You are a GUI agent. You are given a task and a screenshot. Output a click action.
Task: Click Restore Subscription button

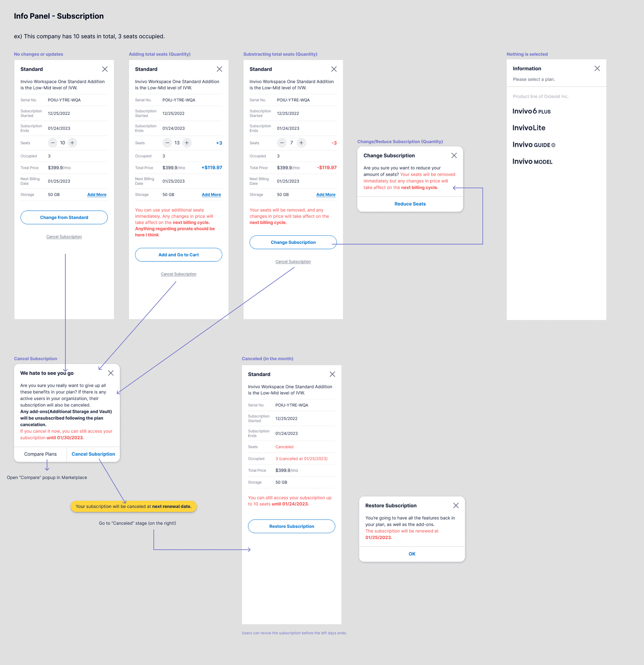pyautogui.click(x=291, y=526)
